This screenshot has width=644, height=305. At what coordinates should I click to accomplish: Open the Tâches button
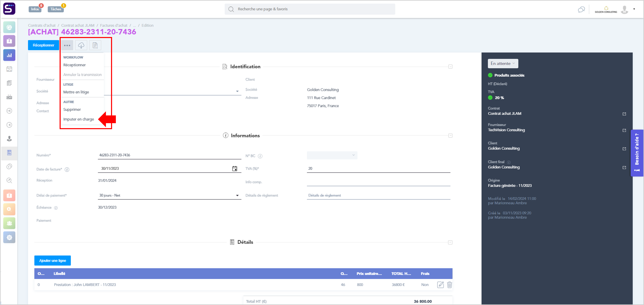click(x=56, y=9)
